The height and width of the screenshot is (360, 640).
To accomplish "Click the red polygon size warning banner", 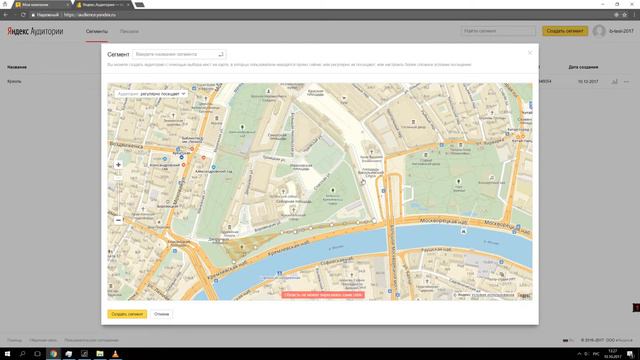I will click(x=323, y=295).
